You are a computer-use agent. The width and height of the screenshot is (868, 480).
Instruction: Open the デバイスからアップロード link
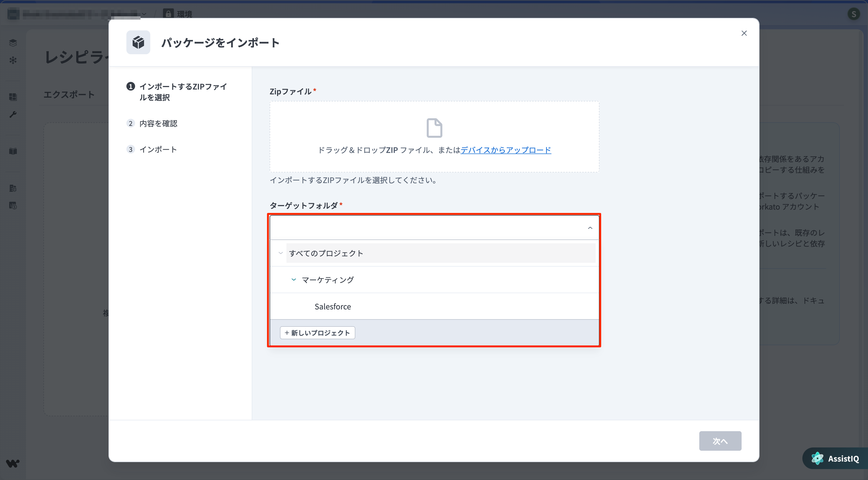[x=506, y=150]
